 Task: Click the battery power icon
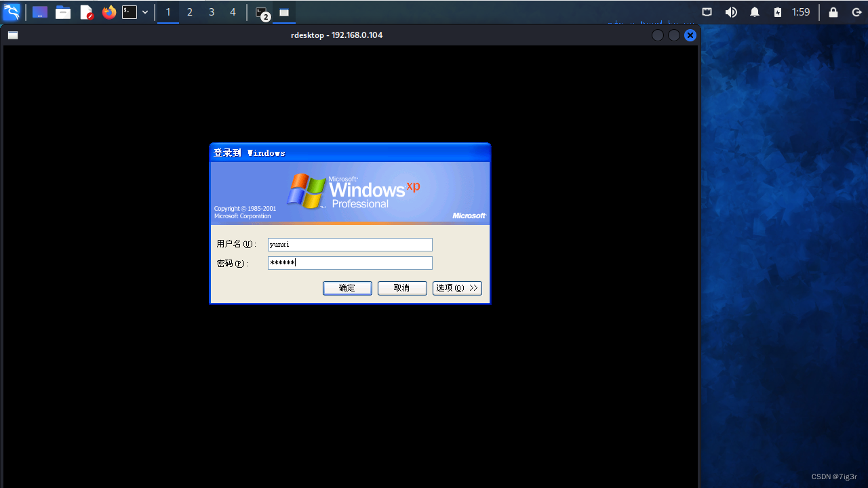click(x=778, y=12)
